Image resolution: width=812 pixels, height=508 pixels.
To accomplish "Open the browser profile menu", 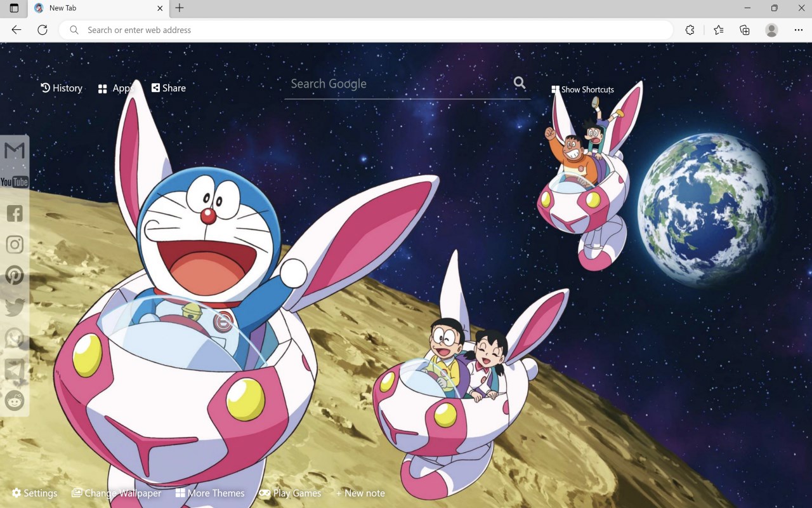I will point(771,30).
